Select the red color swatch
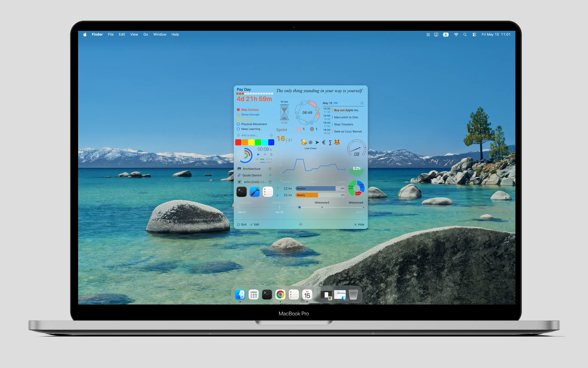Image resolution: width=588 pixels, height=368 pixels. click(x=238, y=142)
